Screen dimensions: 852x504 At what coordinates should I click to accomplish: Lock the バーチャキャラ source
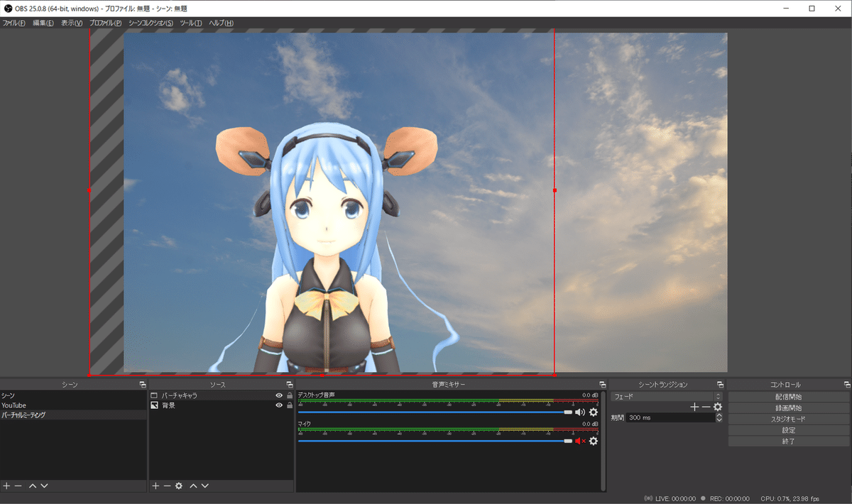pyautogui.click(x=289, y=395)
